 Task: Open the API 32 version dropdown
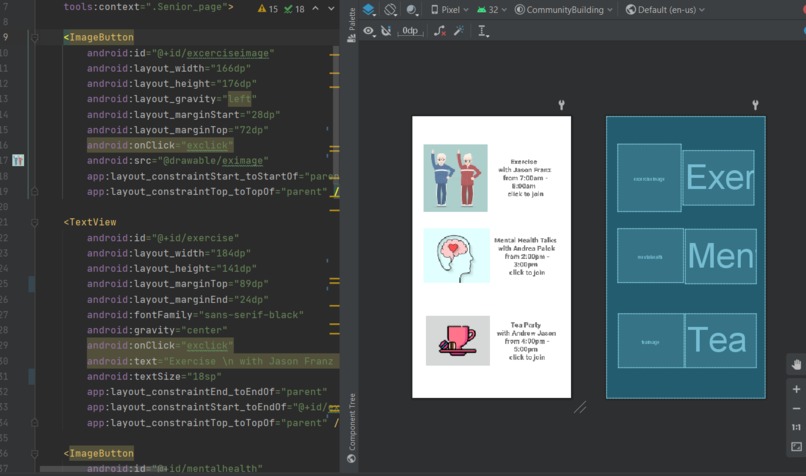(x=491, y=10)
